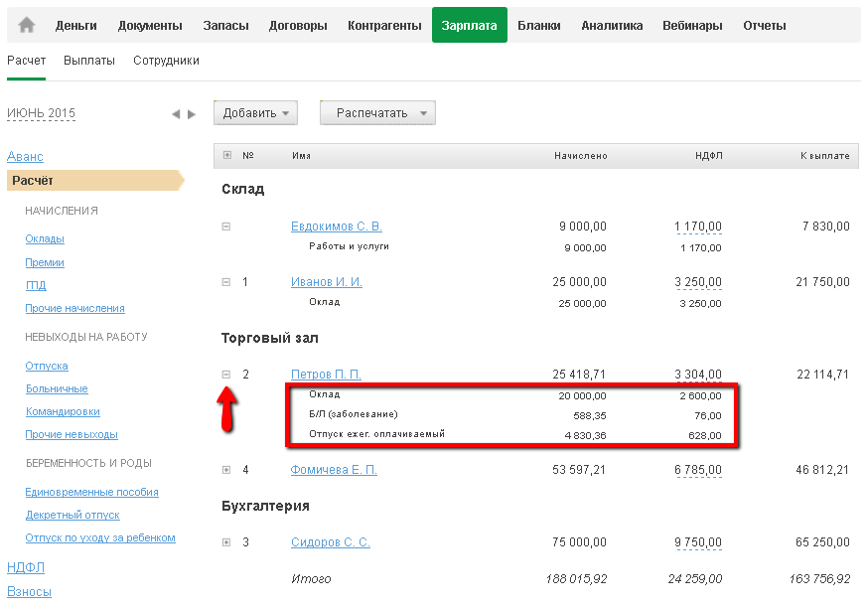
Task: Go to next month arrow
Action: coord(192,114)
